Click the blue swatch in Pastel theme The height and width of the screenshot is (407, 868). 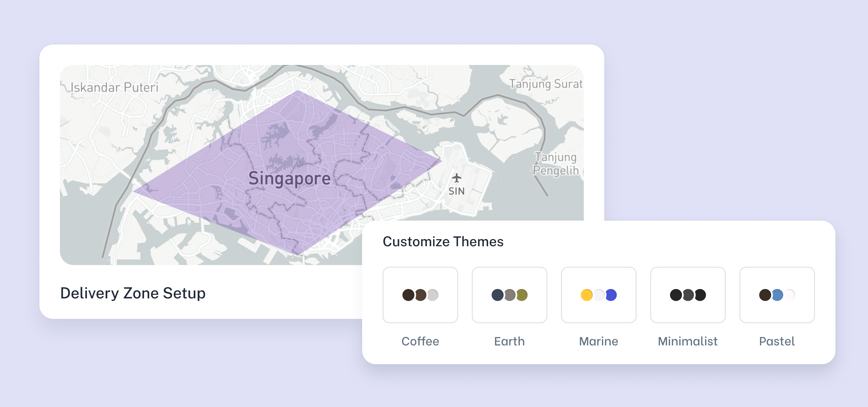tap(777, 295)
